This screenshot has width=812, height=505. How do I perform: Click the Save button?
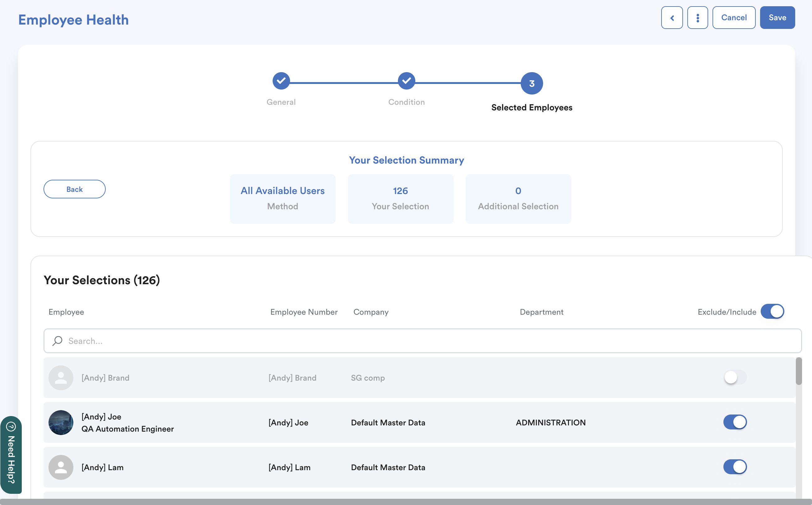pos(777,18)
